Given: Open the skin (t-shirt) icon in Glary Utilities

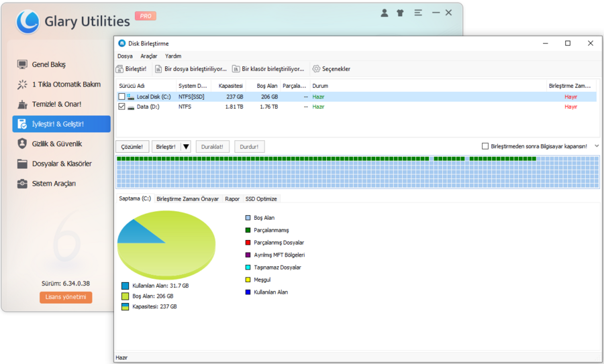Looking at the screenshot, I should click(x=400, y=13).
